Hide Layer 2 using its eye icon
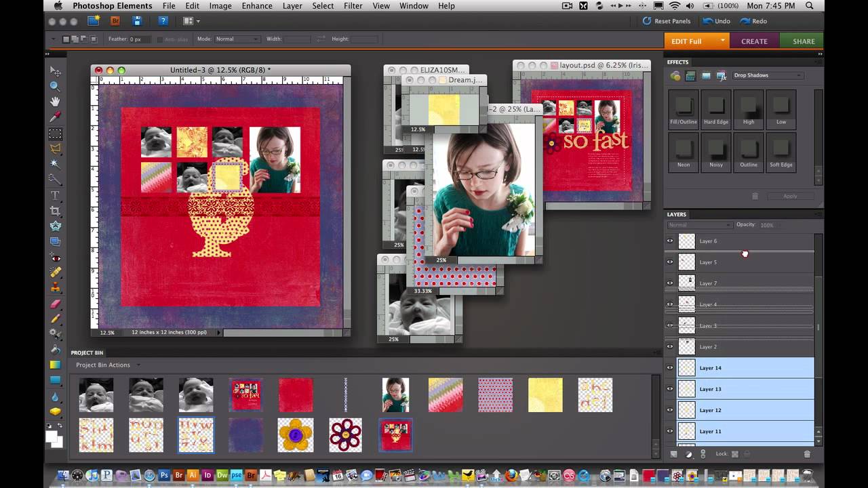 (x=670, y=347)
